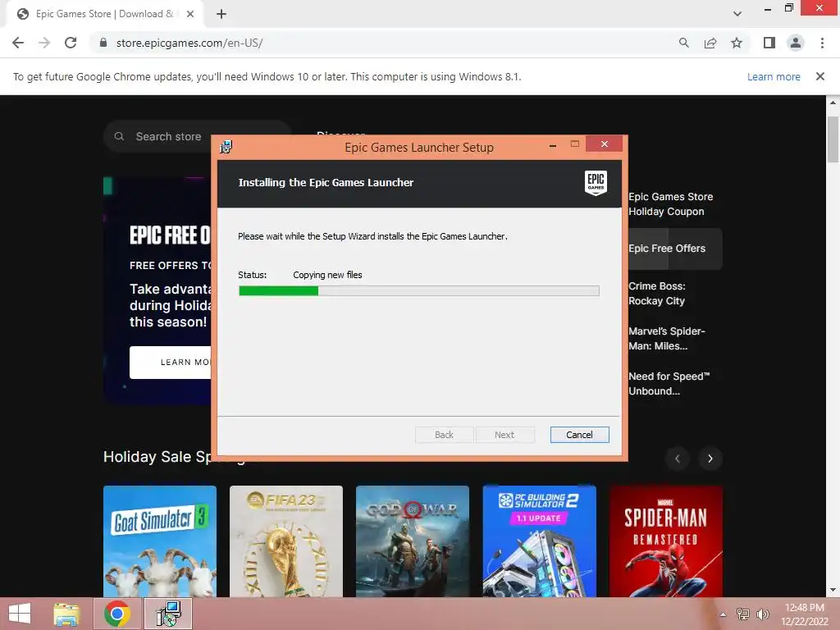The image size is (840, 630).
Task: Click the Chrome forward arrow
Action: point(44,43)
